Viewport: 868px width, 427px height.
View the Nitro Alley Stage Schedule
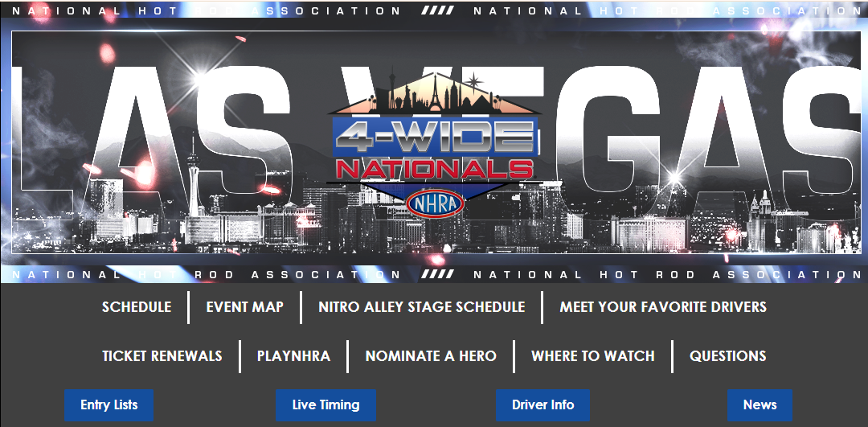point(421,307)
